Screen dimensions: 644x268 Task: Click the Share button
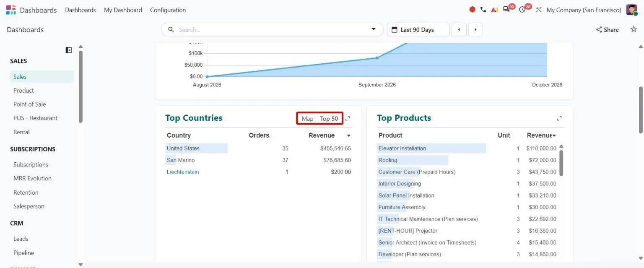click(607, 29)
